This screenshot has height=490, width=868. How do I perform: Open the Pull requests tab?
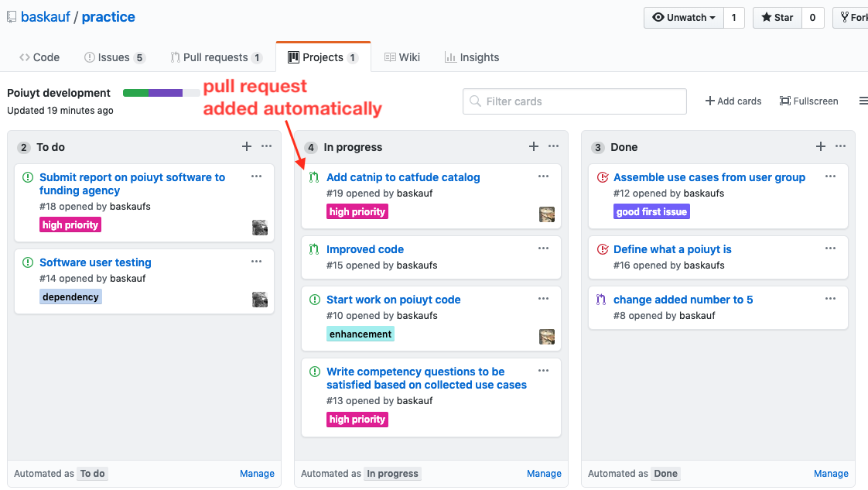tap(216, 57)
